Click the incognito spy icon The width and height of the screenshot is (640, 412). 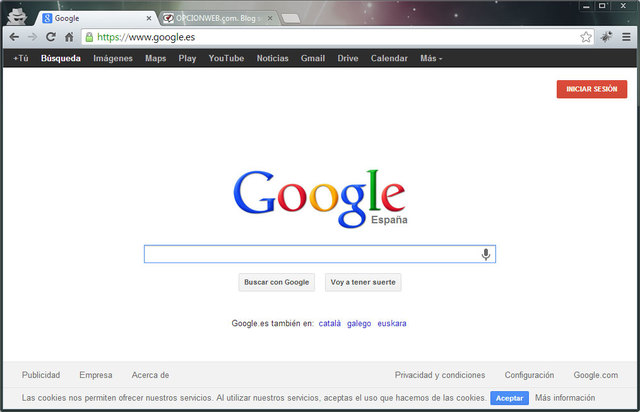[17, 16]
